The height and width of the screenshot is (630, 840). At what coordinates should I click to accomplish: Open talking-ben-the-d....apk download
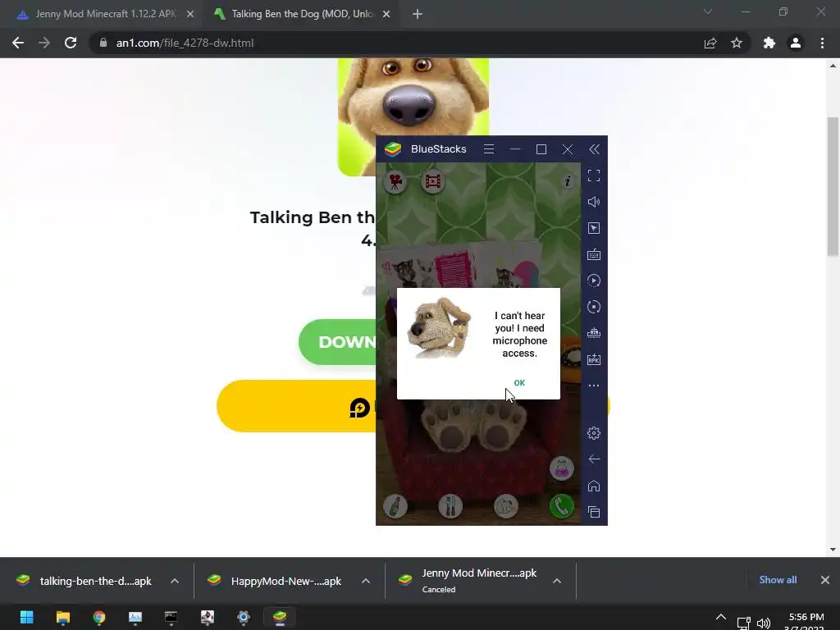85,581
